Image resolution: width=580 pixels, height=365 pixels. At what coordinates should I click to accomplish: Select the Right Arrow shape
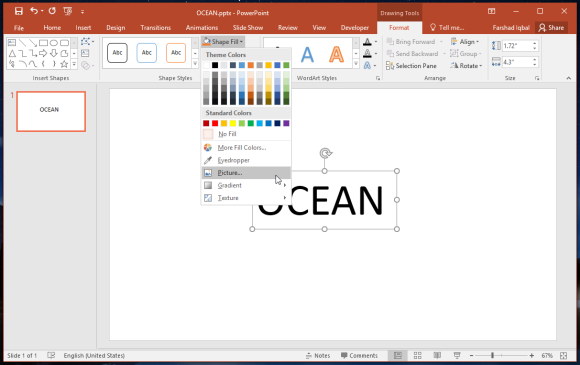(43, 53)
